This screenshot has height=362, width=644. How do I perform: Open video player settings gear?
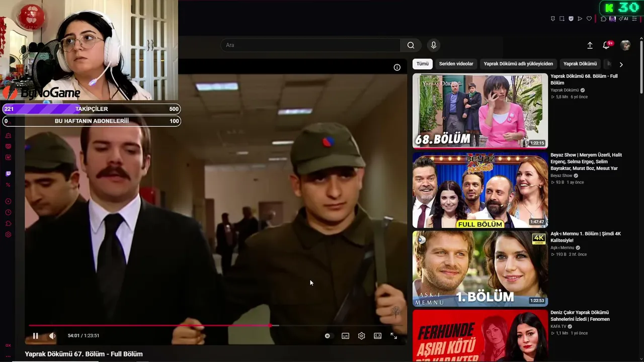pyautogui.click(x=361, y=336)
